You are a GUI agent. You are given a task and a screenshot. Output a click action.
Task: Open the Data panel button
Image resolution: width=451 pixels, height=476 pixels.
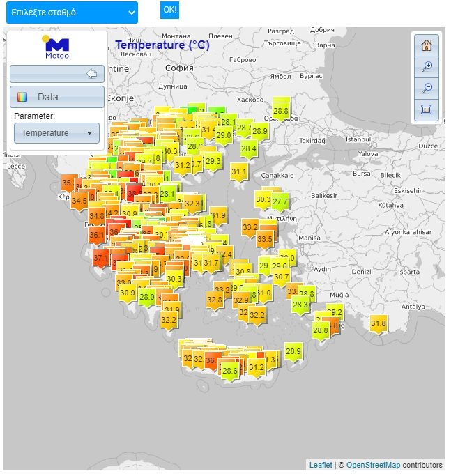56,97
